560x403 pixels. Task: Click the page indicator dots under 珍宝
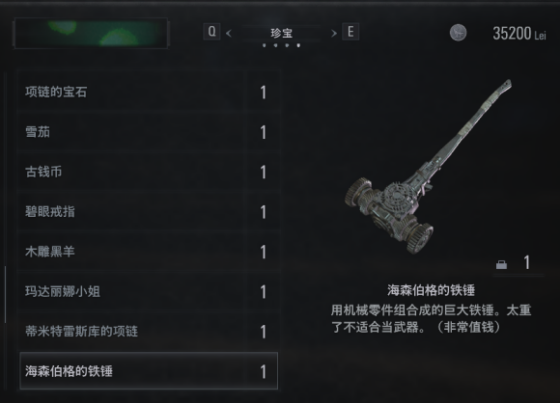click(281, 45)
